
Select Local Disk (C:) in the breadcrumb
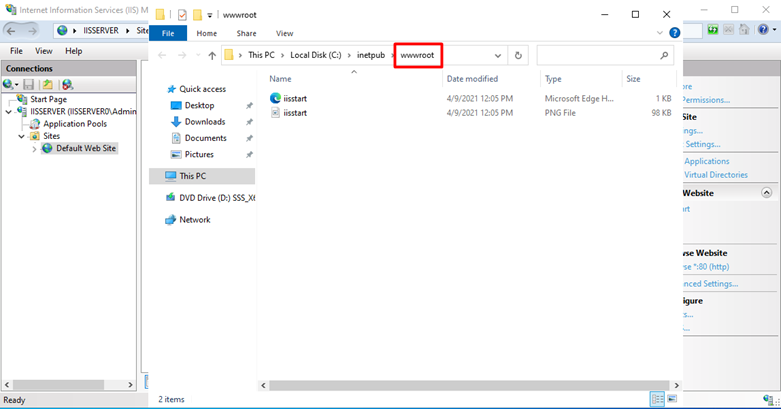(316, 55)
